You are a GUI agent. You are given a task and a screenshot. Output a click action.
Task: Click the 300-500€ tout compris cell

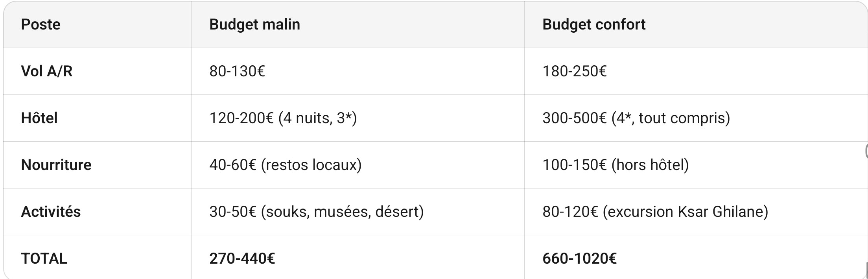coord(636,118)
